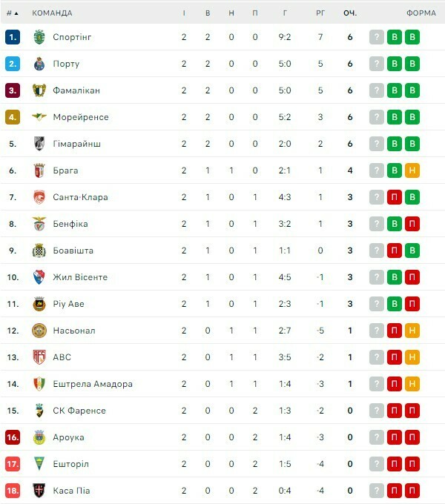
Task: Click Santa Clara's red П loss badge
Action: pos(395,197)
